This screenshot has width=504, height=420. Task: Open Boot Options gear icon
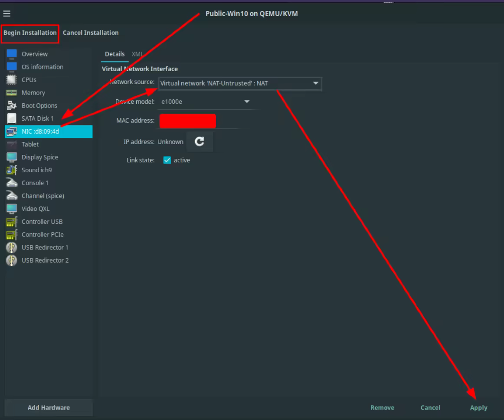[12, 106]
